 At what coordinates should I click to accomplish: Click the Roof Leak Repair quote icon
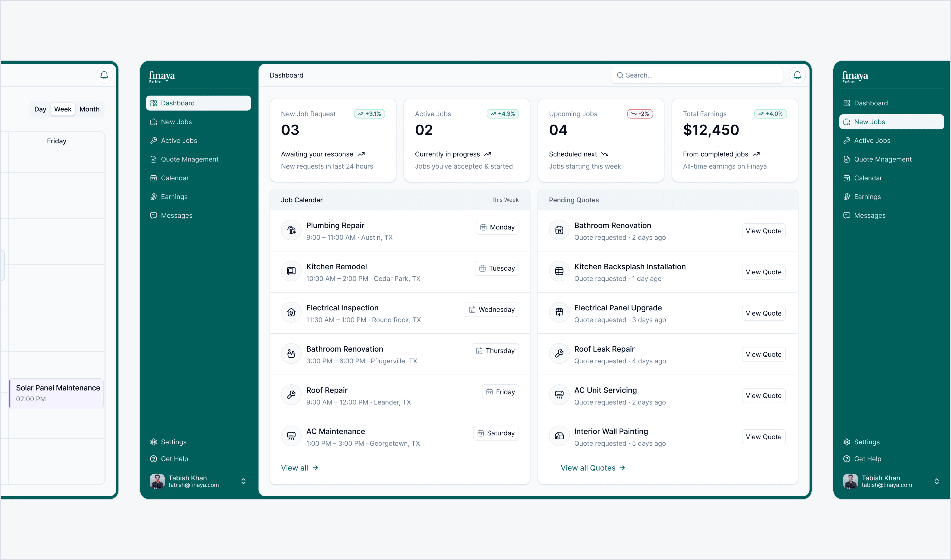pyautogui.click(x=559, y=354)
